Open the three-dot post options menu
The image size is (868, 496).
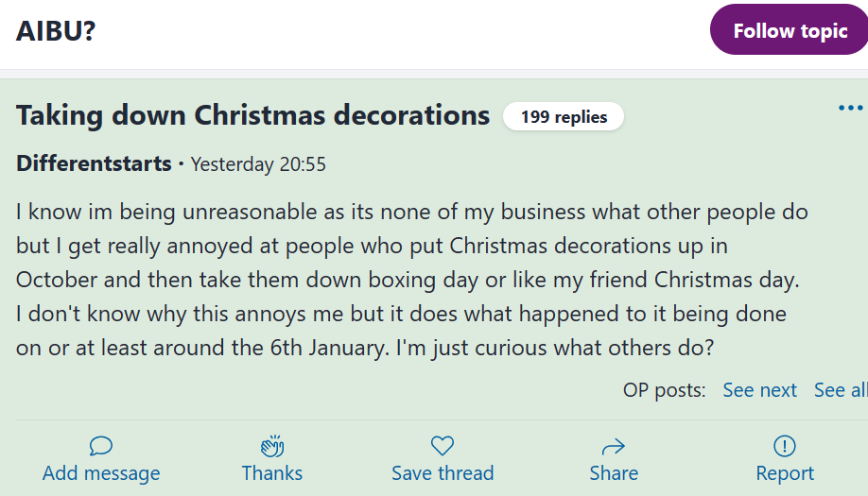click(850, 109)
